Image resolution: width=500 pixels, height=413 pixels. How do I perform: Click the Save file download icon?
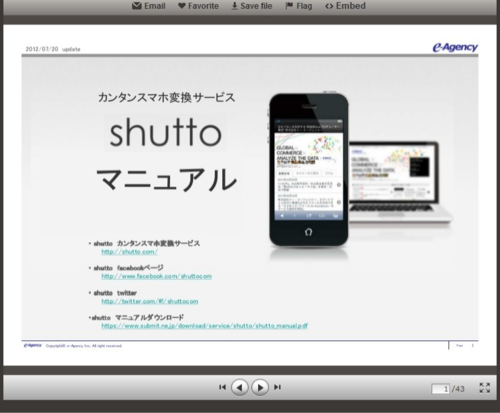[x=235, y=6]
